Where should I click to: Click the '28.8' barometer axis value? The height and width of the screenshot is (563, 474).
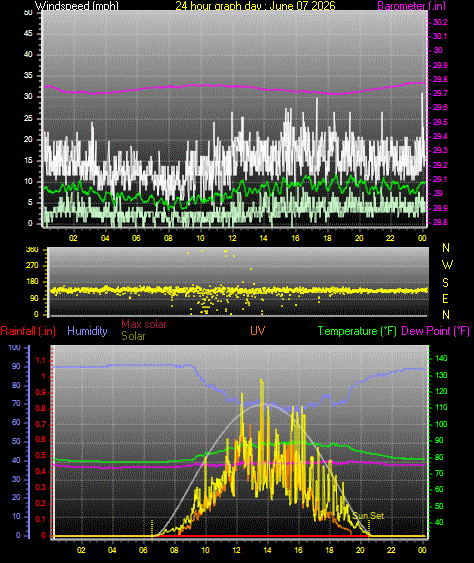click(x=440, y=222)
